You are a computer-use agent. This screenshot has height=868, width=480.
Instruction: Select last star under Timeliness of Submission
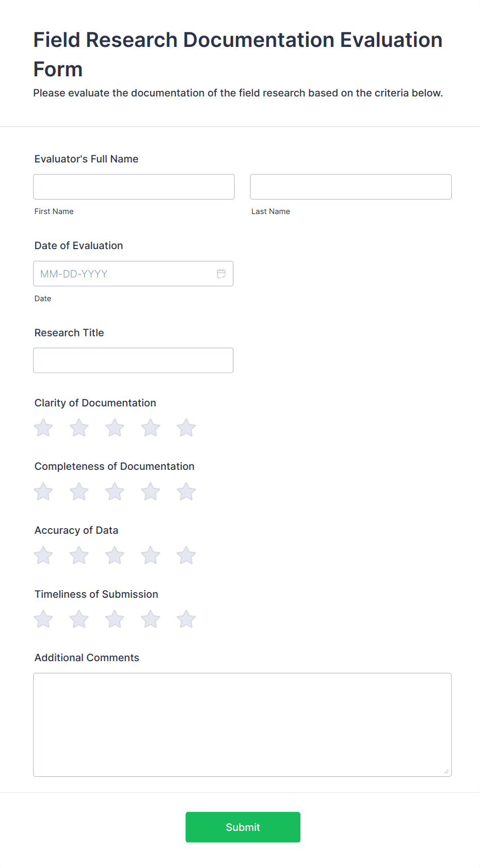[186, 619]
